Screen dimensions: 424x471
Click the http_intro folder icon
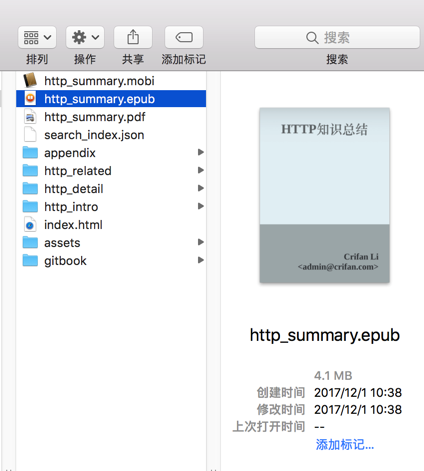(x=30, y=207)
